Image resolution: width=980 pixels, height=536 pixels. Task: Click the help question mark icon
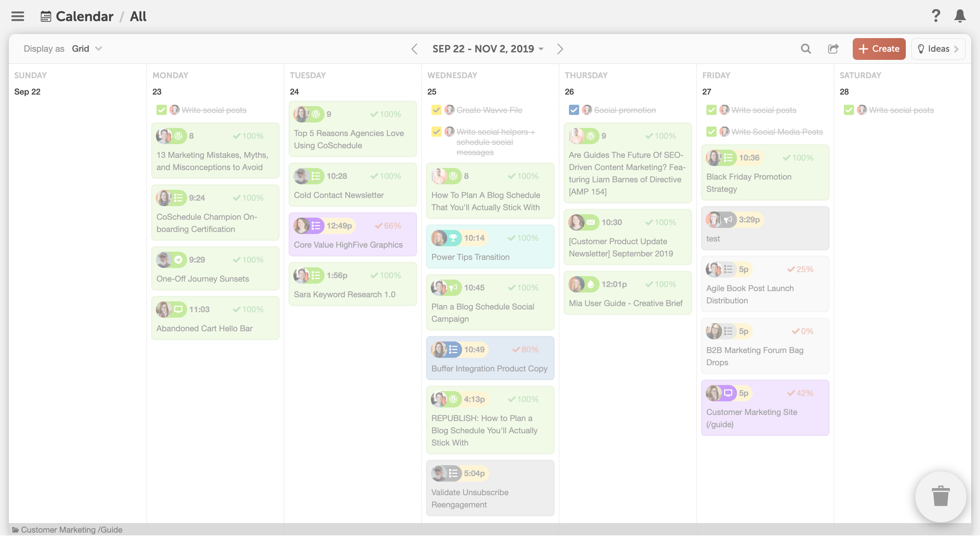coord(935,16)
